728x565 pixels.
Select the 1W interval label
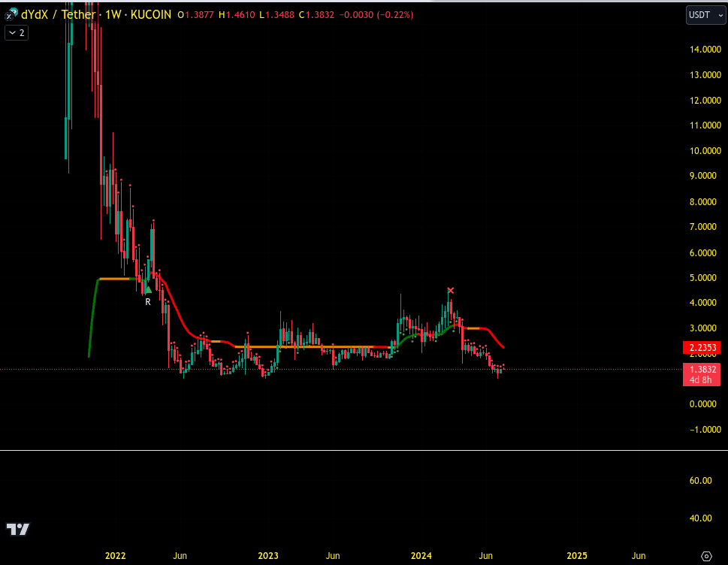click(113, 15)
